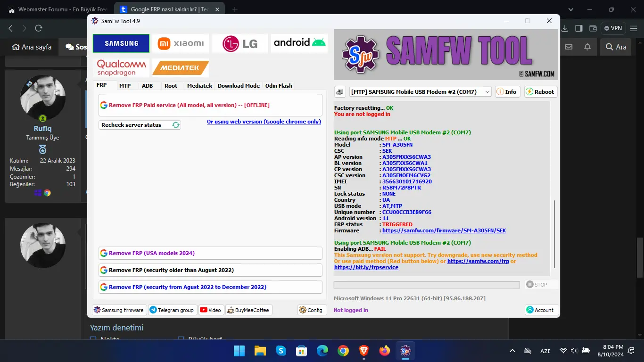The width and height of the screenshot is (644, 362).
Task: Click the SAMFW TOOL banner image
Action: click(x=446, y=55)
